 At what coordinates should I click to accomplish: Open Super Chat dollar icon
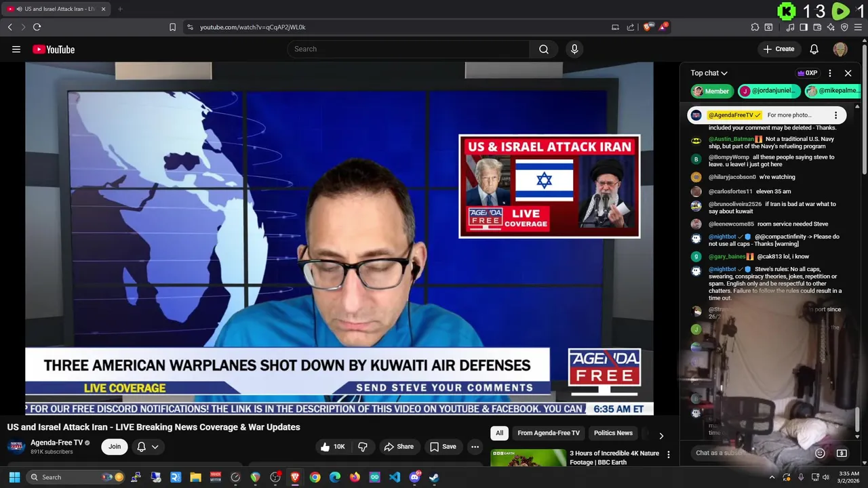tap(842, 453)
